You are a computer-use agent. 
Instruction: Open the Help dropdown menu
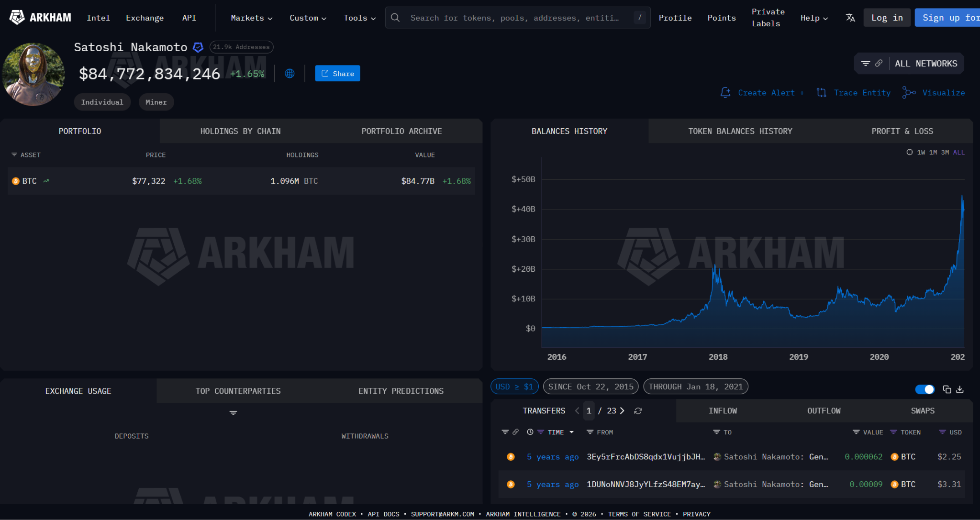(814, 18)
